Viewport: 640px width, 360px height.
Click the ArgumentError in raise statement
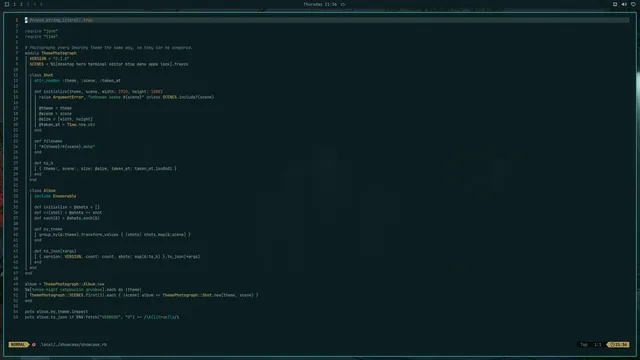[x=68, y=97]
